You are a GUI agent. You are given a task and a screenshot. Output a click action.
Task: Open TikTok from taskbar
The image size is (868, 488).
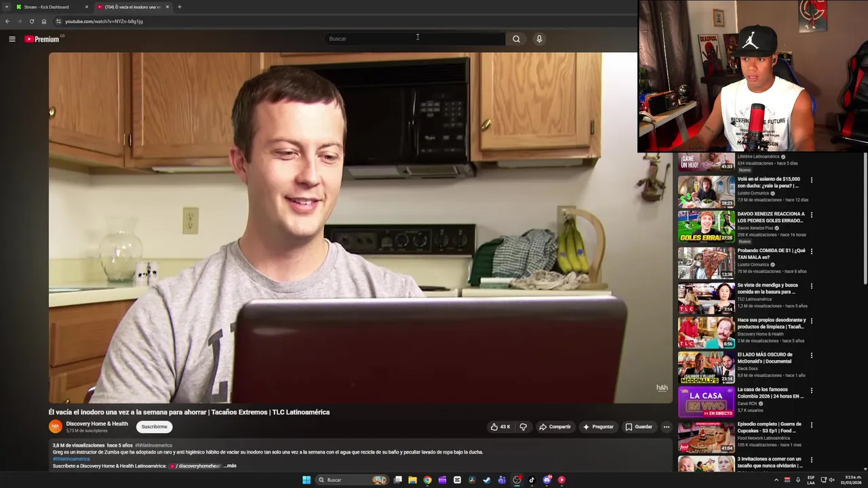click(x=532, y=480)
